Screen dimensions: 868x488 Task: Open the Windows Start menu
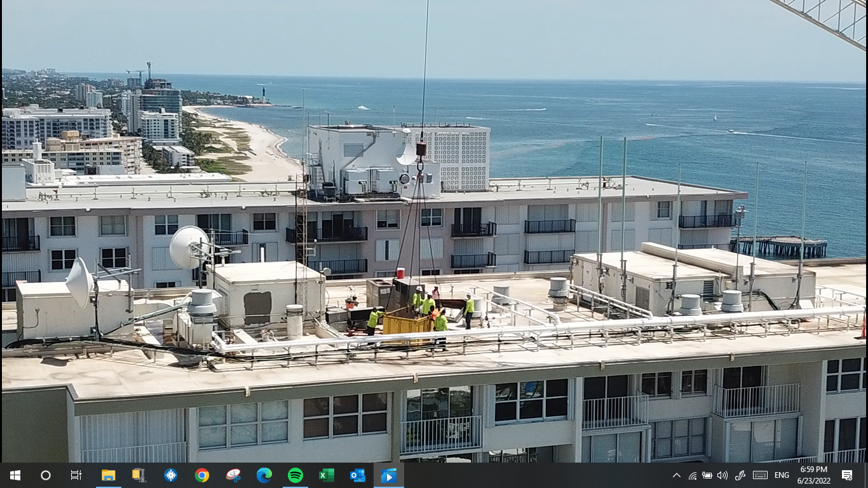(15, 475)
